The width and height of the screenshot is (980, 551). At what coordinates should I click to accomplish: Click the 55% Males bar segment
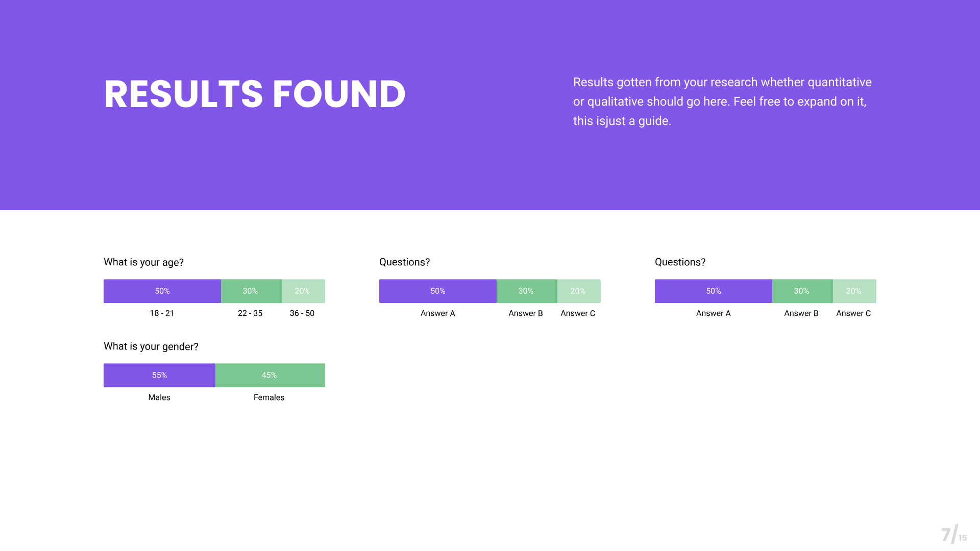click(159, 375)
